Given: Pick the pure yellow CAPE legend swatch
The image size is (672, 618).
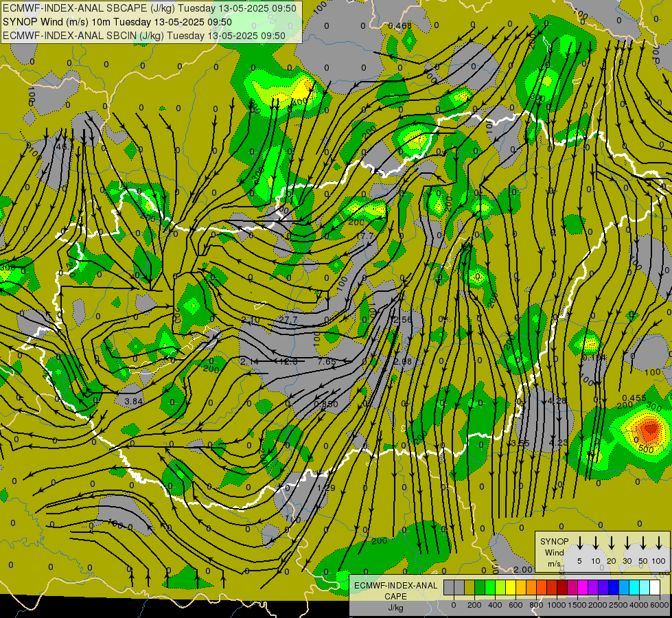Looking at the screenshot, I should [511, 588].
